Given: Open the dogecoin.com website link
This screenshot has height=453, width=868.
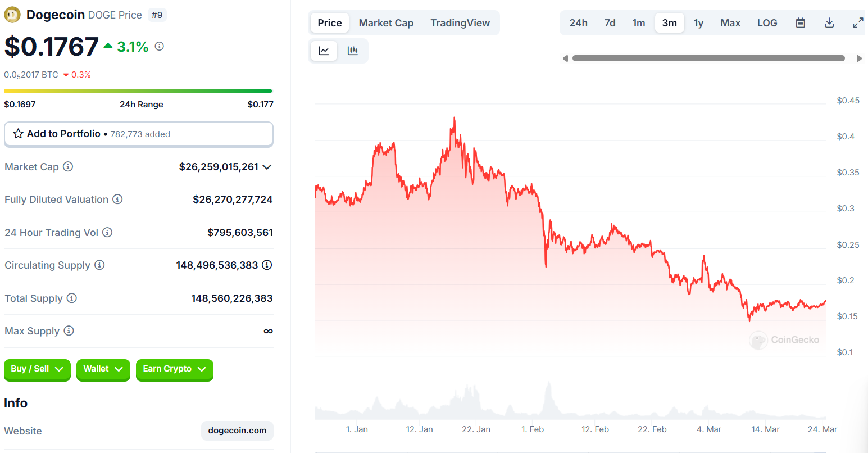Looking at the screenshot, I should coord(237,431).
